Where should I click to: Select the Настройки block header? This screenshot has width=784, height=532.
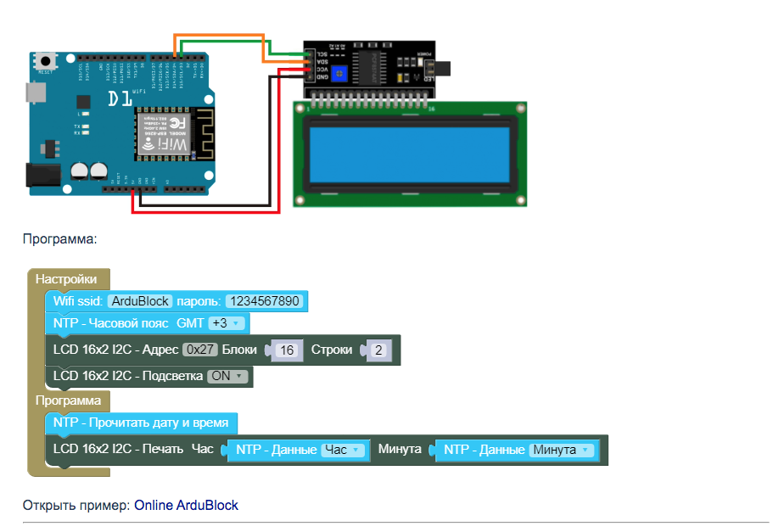coord(66,279)
